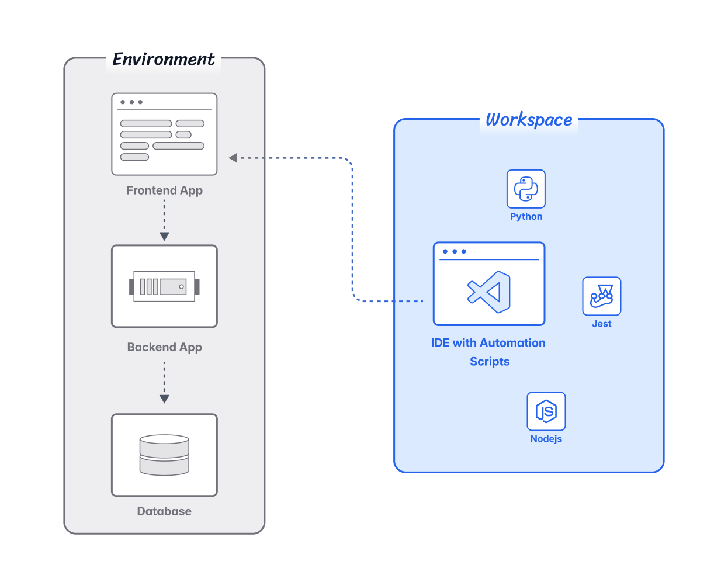This screenshot has height=575, width=728.
Task: Switch to the Workspace section header
Action: (528, 120)
